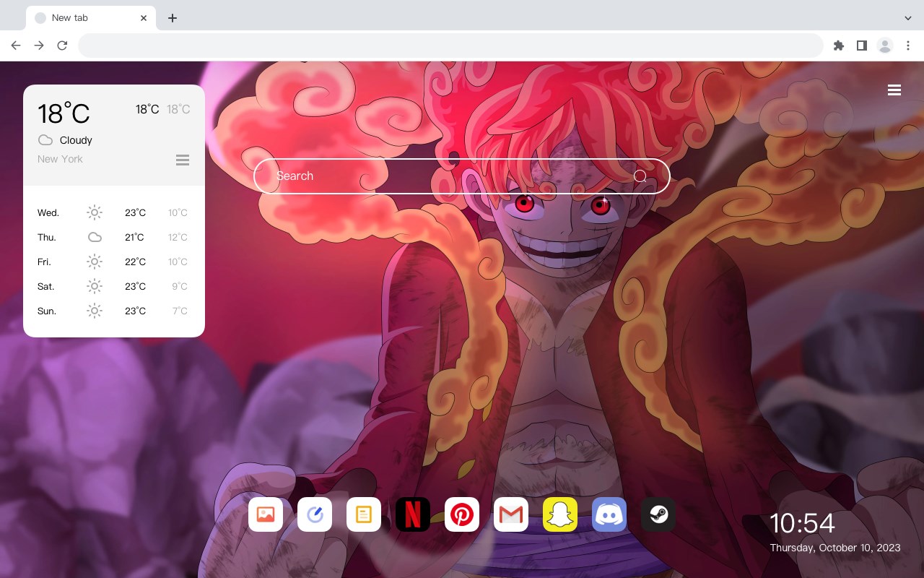Open the Chrome profile avatar

885,46
